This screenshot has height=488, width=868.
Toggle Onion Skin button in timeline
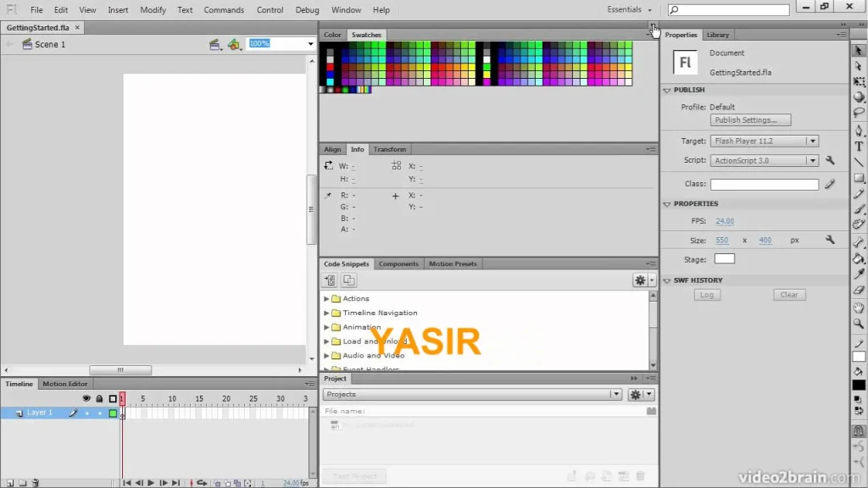218,483
